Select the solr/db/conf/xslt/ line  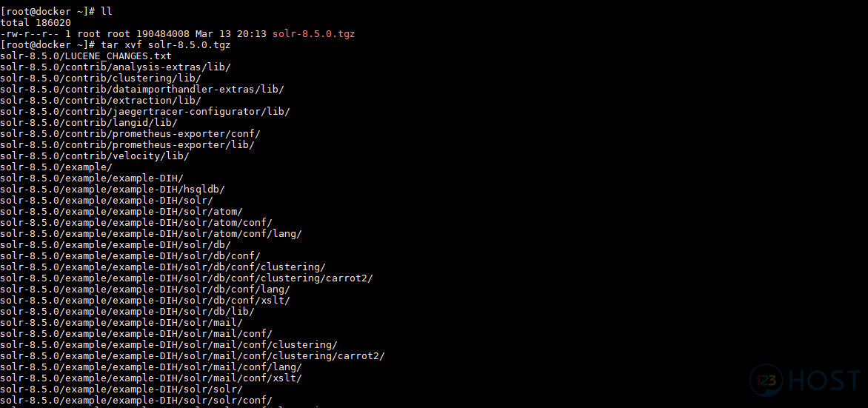coord(145,299)
